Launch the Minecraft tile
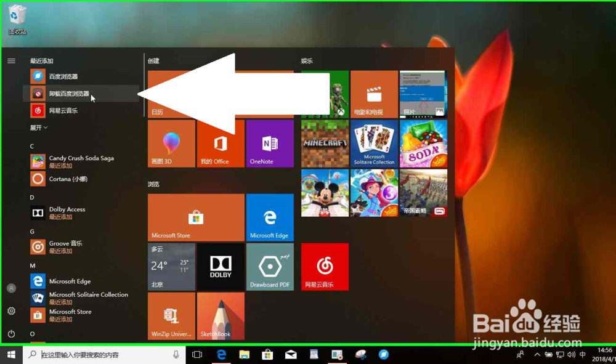 325,144
